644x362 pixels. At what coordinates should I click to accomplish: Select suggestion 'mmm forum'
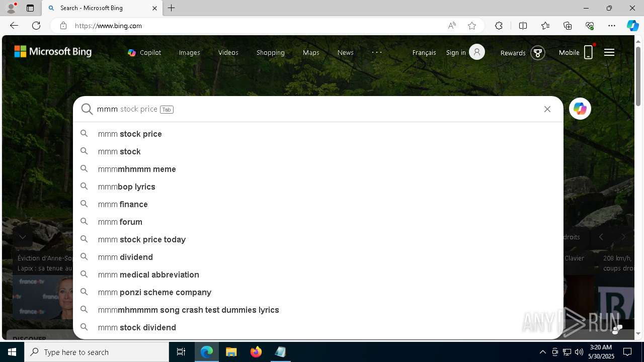[x=318, y=222]
